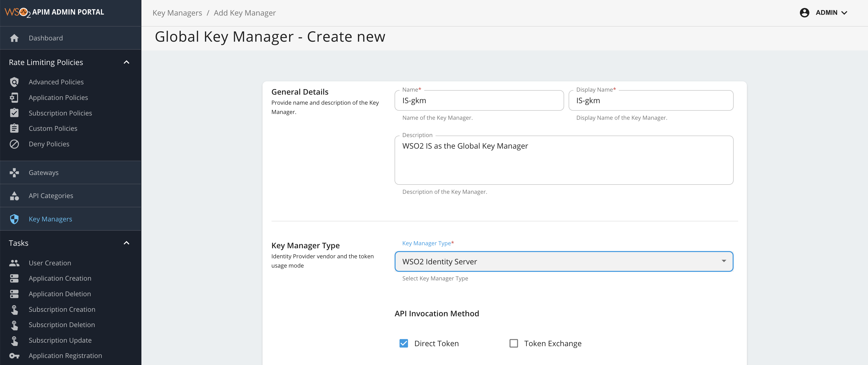Click the Application Registration key icon
The height and width of the screenshot is (365, 868).
coord(14,355)
